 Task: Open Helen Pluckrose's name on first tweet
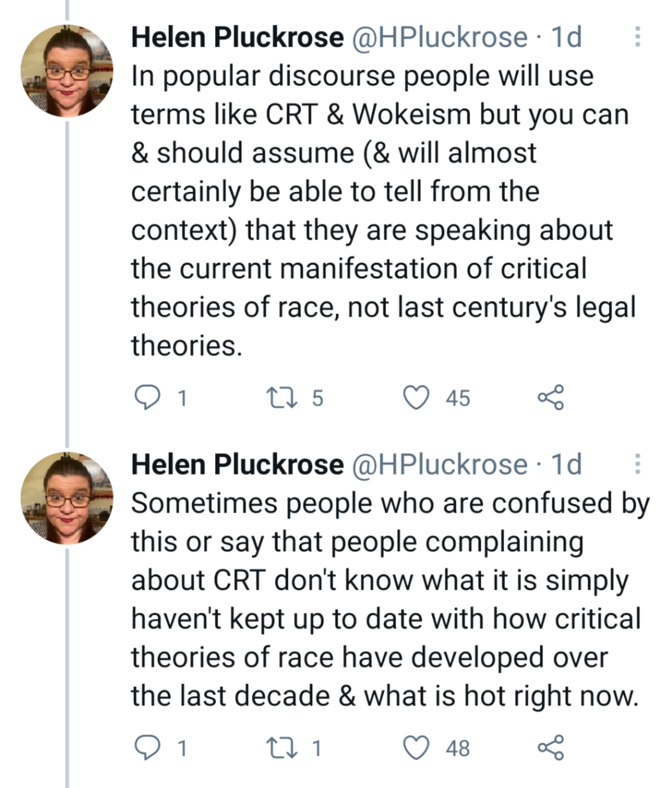pyautogui.click(x=237, y=37)
